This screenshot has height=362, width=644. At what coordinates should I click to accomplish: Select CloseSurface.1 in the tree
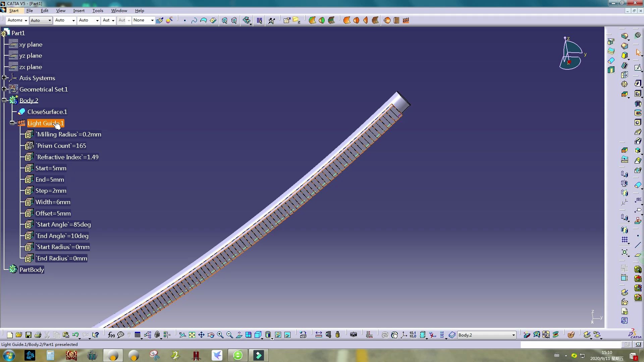pos(47,112)
